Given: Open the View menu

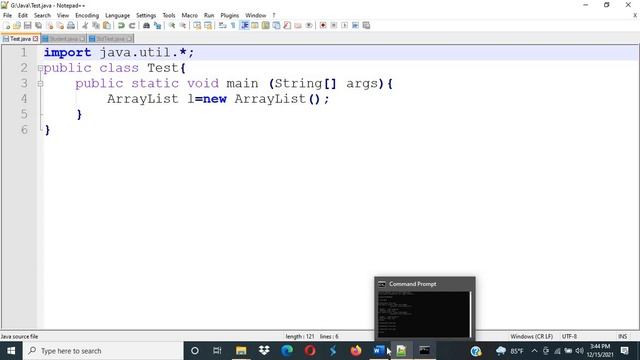Looking at the screenshot, I should (x=62, y=15).
